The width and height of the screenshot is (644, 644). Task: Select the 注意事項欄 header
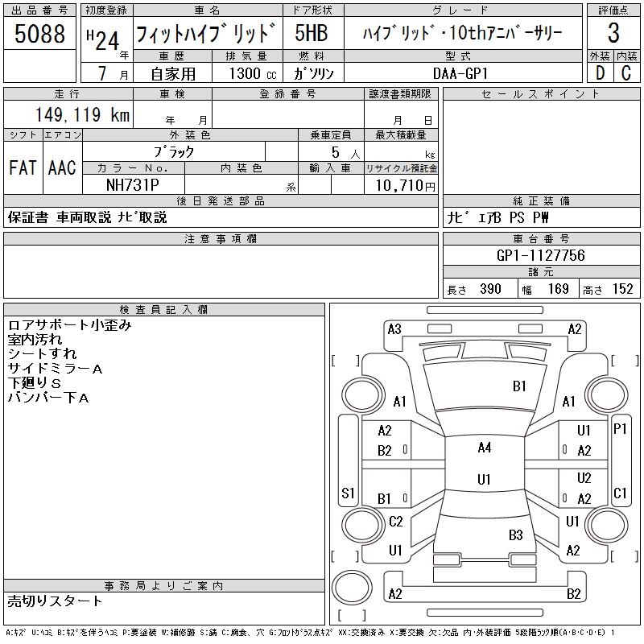click(221, 238)
